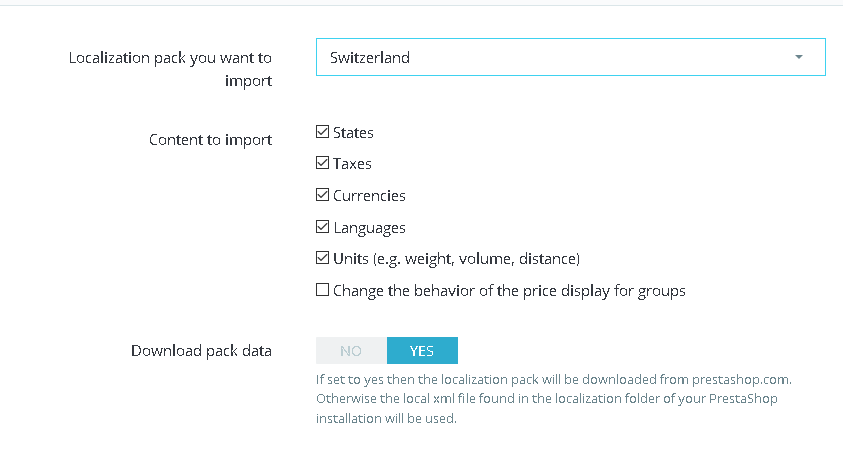The width and height of the screenshot is (843, 462).
Task: Uncheck the Taxes checkbox box
Action: pos(322,163)
